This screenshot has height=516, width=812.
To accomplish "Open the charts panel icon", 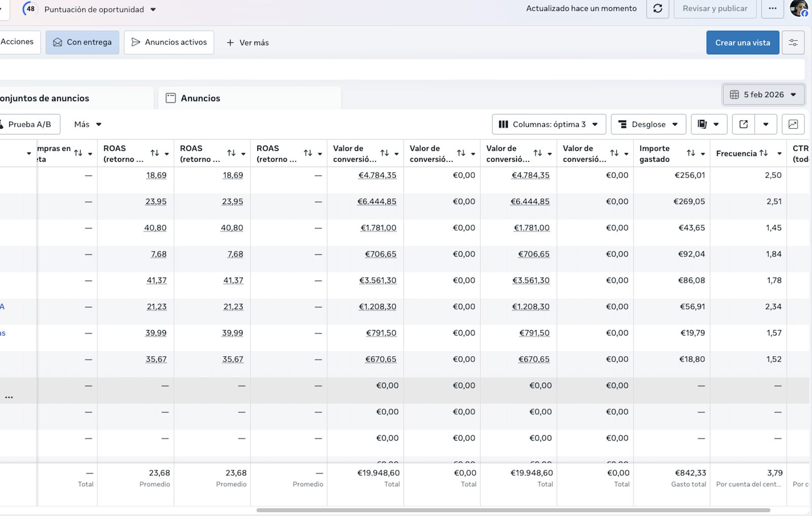I will [793, 124].
